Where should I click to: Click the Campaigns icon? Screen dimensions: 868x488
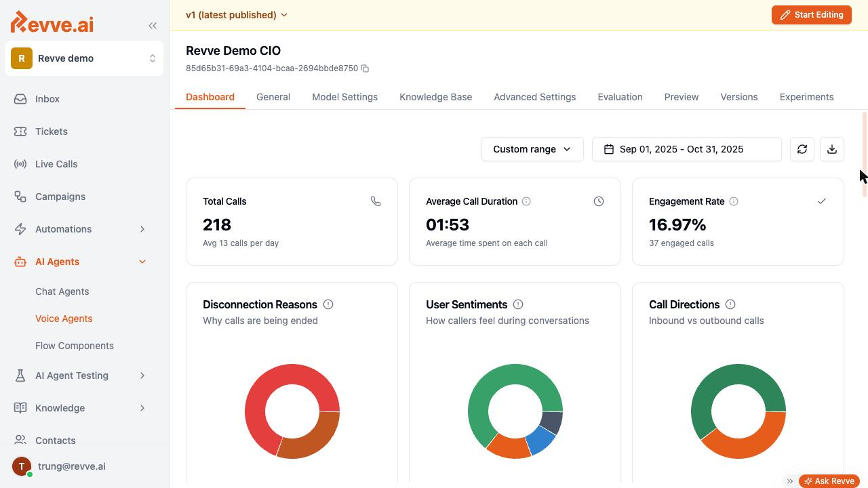coord(20,197)
